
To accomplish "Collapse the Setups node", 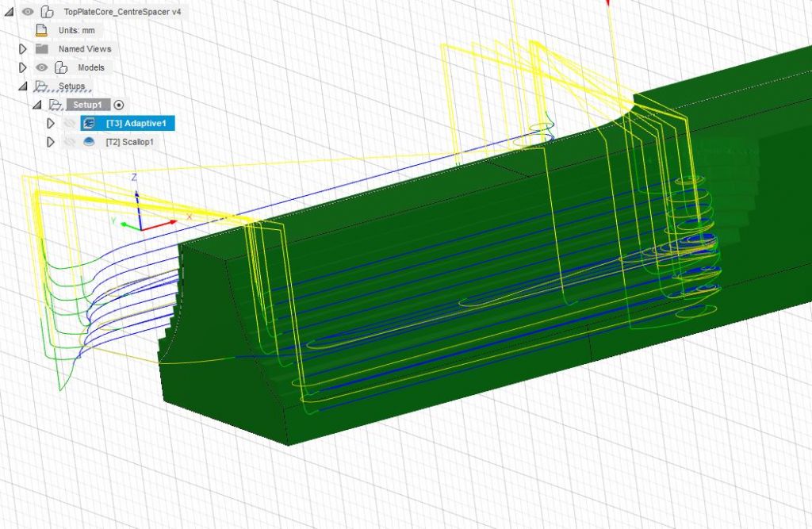I will pos(23,86).
